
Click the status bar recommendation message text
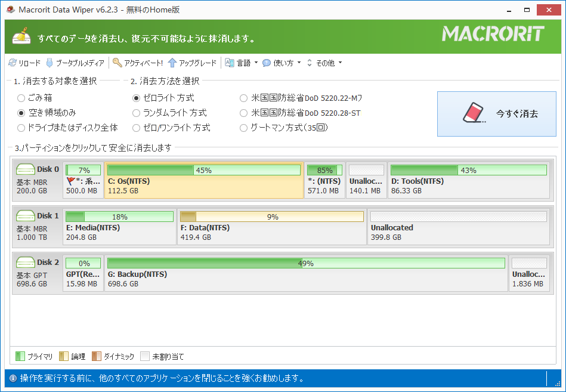click(162, 378)
